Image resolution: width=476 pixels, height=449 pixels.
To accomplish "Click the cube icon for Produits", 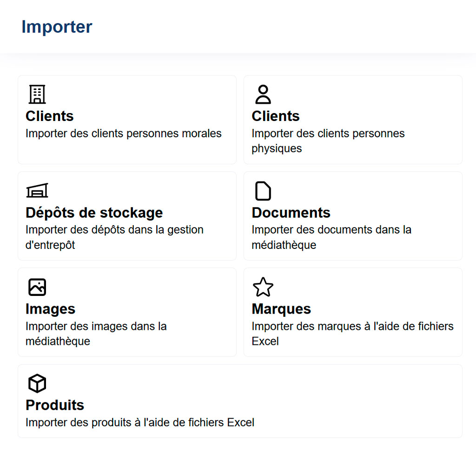I will click(37, 383).
